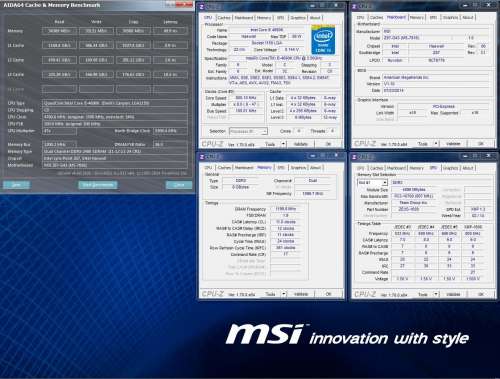Click the Z icon of the CPU-Z processor window
500x379 pixels.
(202, 7)
